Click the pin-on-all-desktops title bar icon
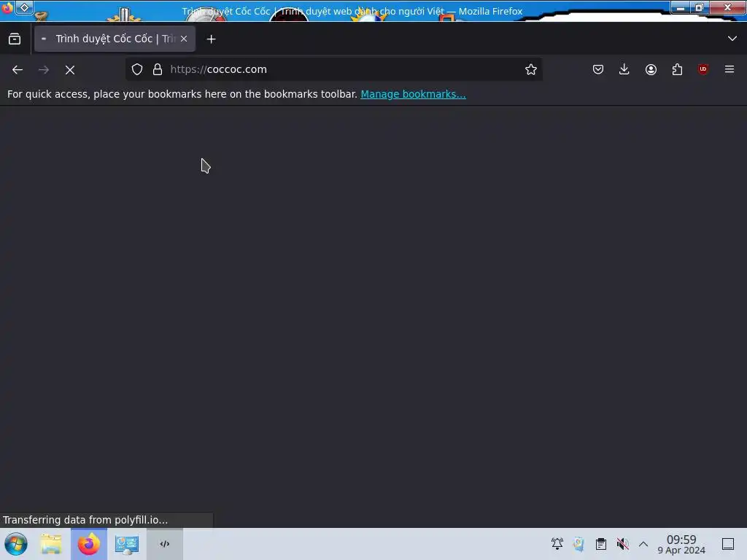Screen dimensions: 747x560 click(24, 7)
